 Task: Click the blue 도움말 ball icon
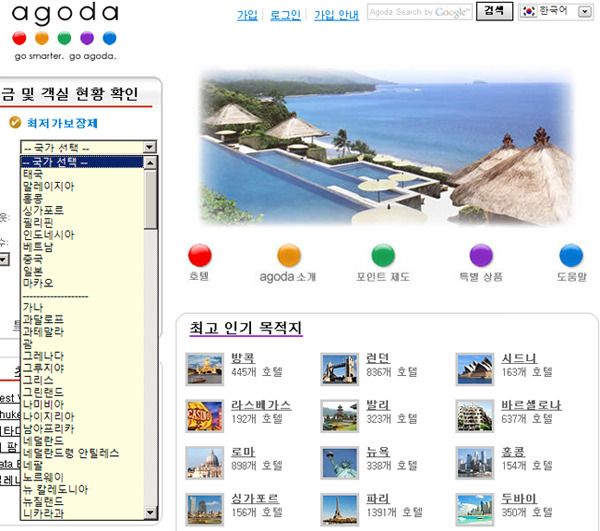tap(571, 255)
